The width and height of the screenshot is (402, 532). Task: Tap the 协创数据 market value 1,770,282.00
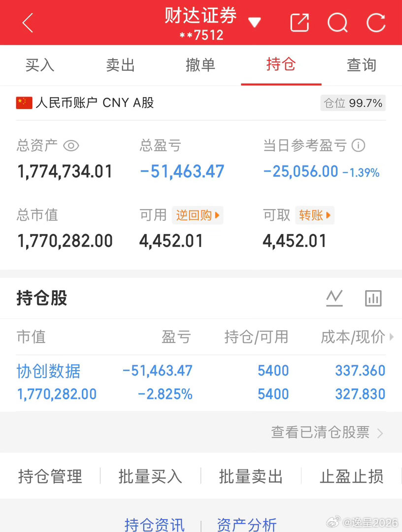point(57,394)
